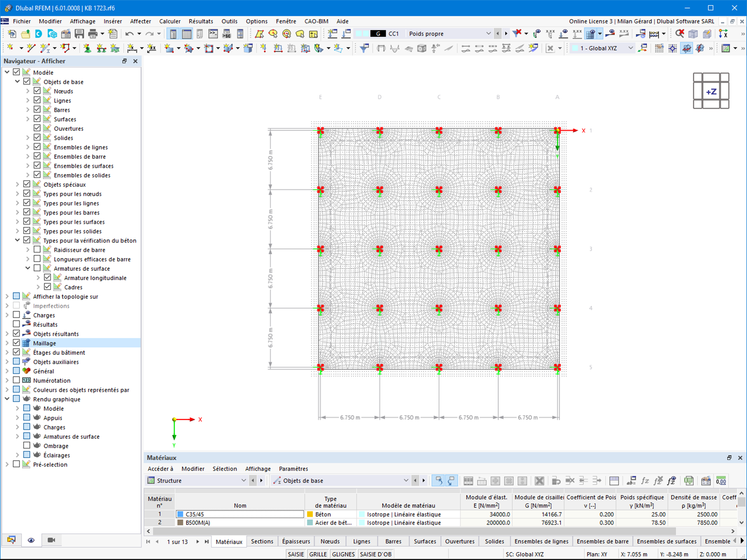The height and width of the screenshot is (560, 747).
Task: Collapse the Modèle tree node
Action: 7,72
